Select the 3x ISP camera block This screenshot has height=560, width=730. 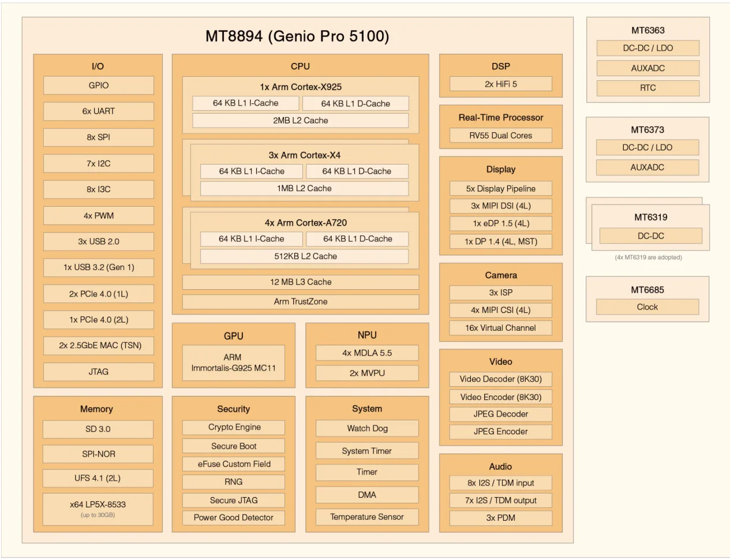pos(501,292)
